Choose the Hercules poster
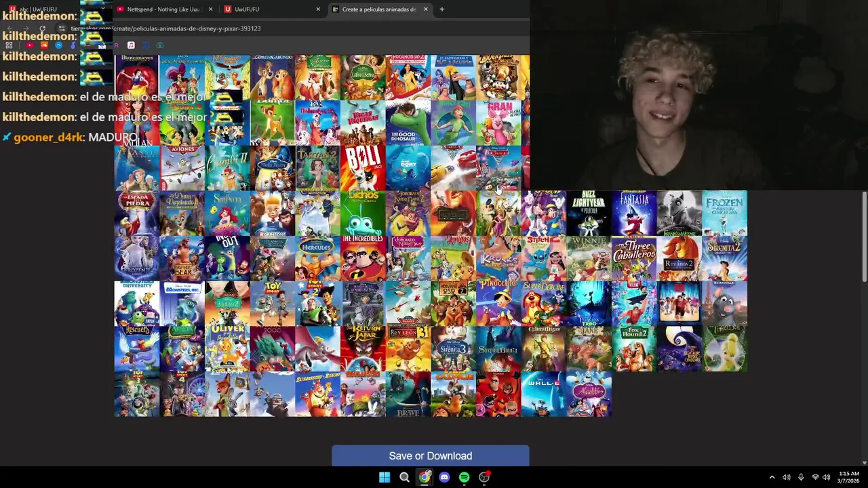This screenshot has height=488, width=868. click(317, 259)
